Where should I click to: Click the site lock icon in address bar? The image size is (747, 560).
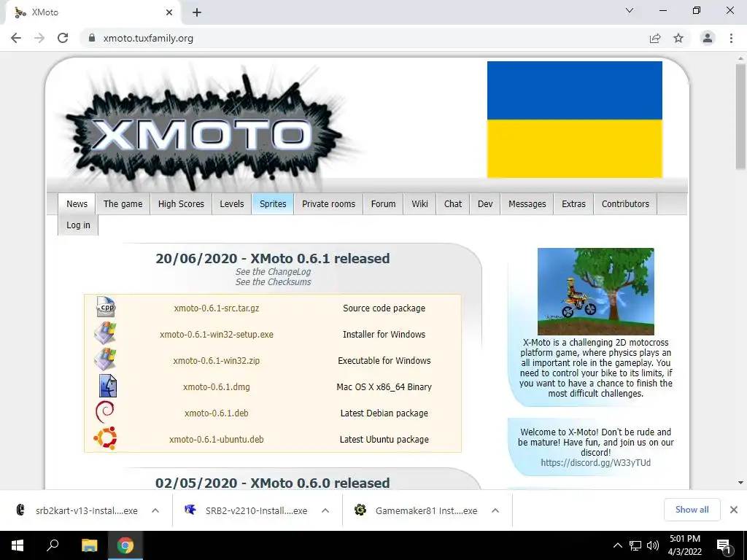[92, 38]
